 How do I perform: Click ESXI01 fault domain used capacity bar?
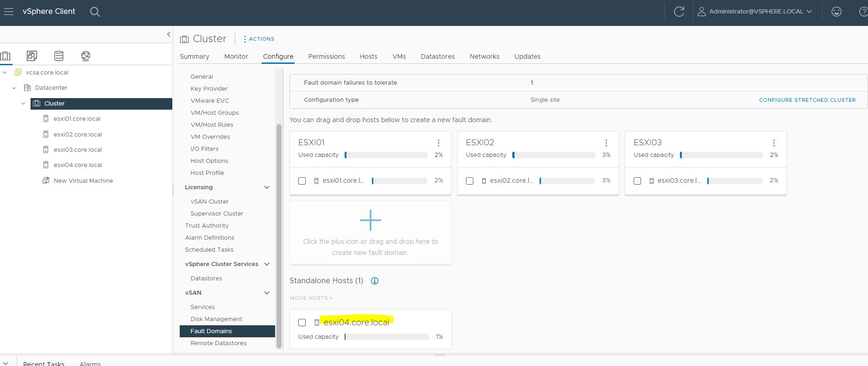pos(386,155)
